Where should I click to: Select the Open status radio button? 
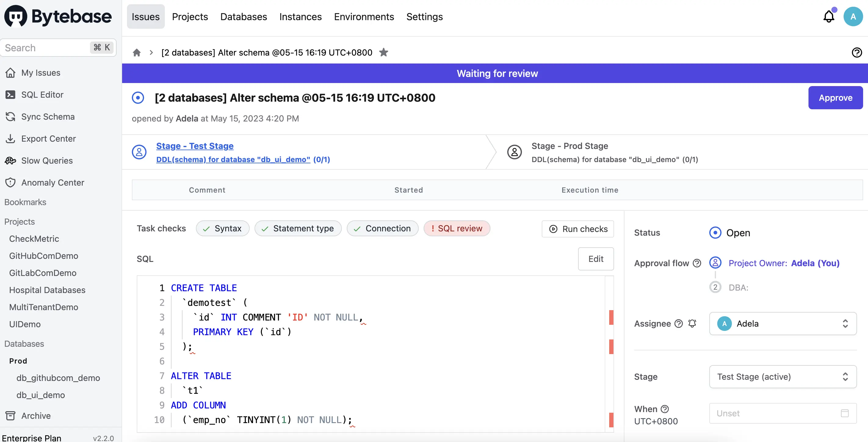(x=715, y=233)
